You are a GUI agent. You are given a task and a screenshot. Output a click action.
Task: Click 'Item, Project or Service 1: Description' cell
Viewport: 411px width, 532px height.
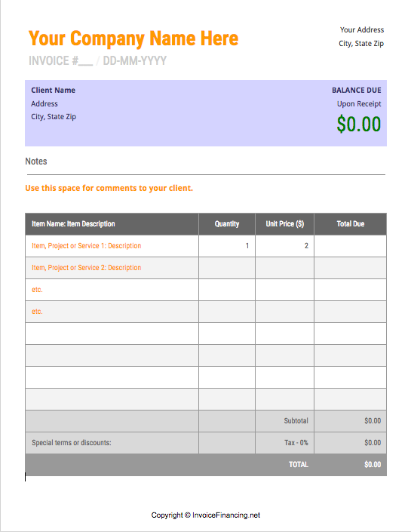tap(112, 246)
